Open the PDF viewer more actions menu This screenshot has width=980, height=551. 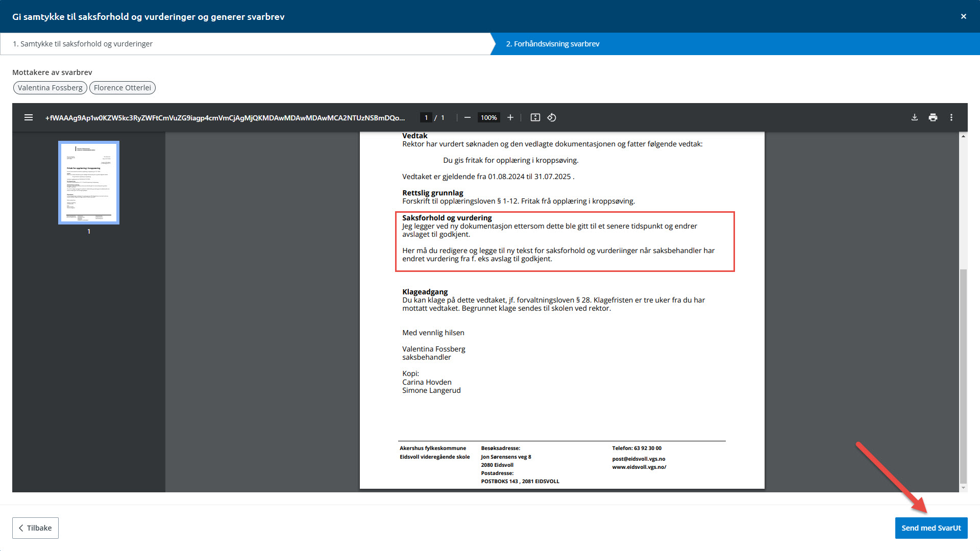951,117
